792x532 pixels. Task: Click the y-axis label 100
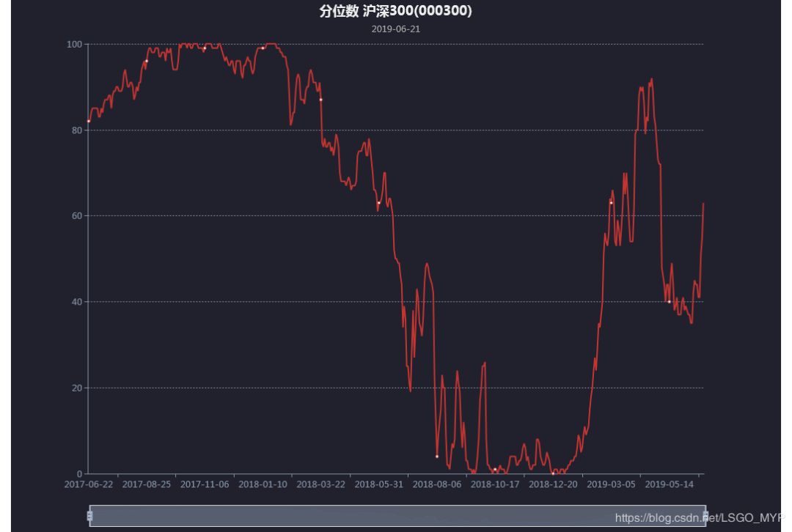[x=74, y=45]
